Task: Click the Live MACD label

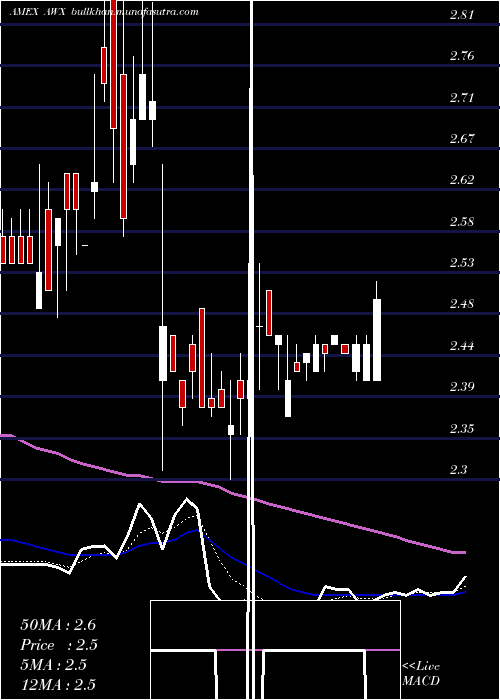Action: 421,674
